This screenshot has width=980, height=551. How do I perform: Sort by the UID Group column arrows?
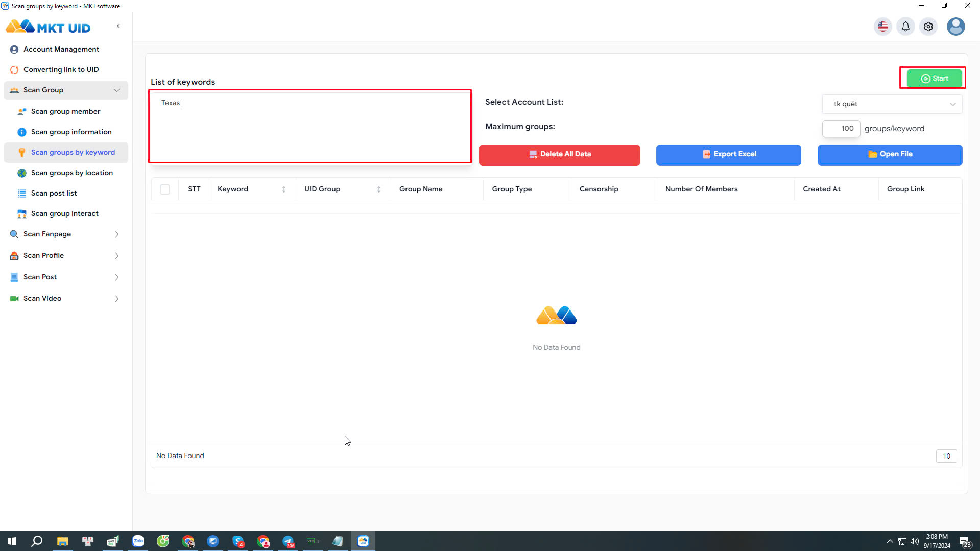point(379,189)
